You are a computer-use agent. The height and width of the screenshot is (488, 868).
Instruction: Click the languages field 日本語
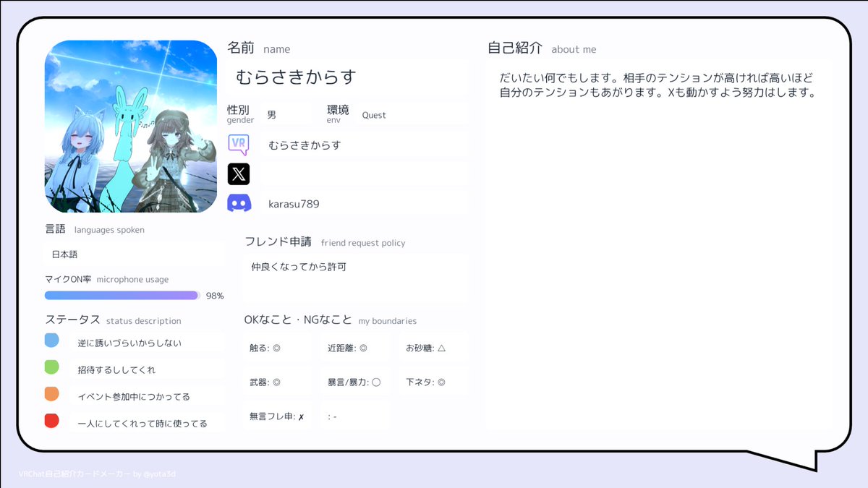pyautogui.click(x=135, y=254)
